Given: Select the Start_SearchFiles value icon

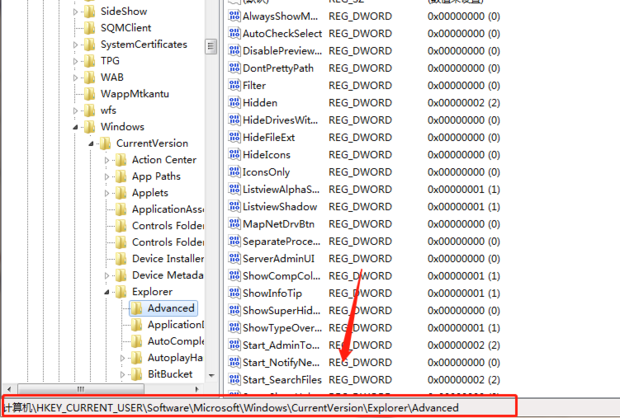Looking at the screenshot, I should point(234,380).
